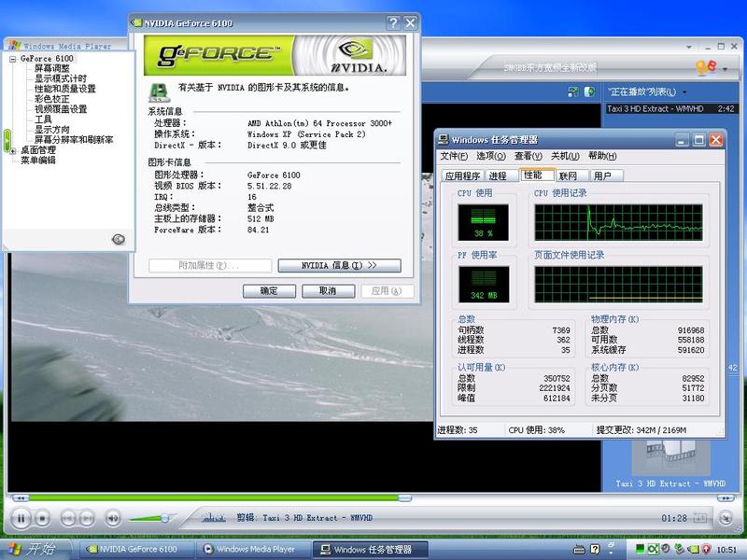The image size is (747, 560).
Task: Mute the Media Player sound
Action: coord(112,518)
